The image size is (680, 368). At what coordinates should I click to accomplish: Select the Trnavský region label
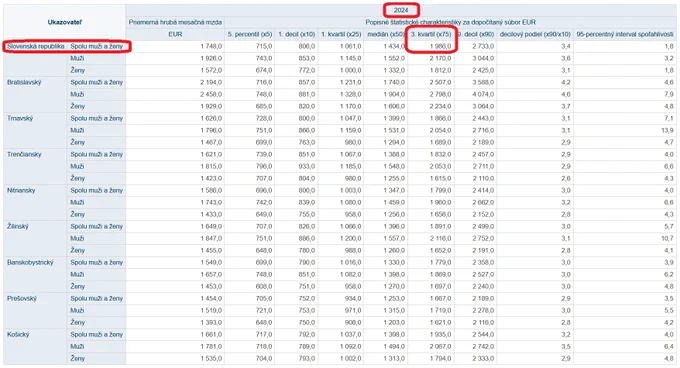tap(20, 118)
